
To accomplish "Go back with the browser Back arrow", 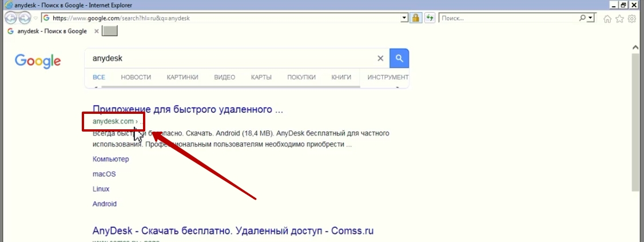I will [11, 18].
